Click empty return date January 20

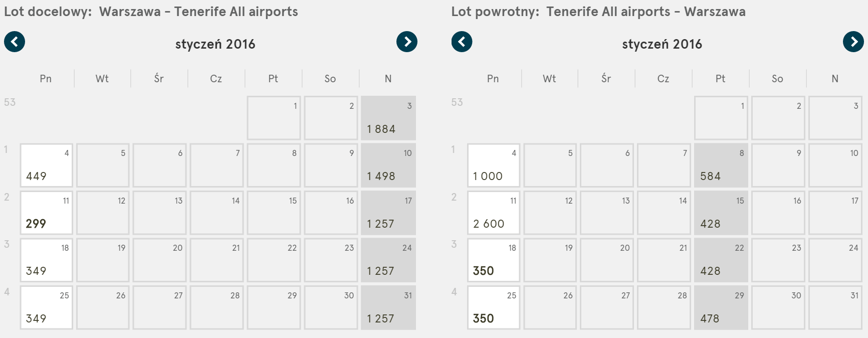click(607, 260)
